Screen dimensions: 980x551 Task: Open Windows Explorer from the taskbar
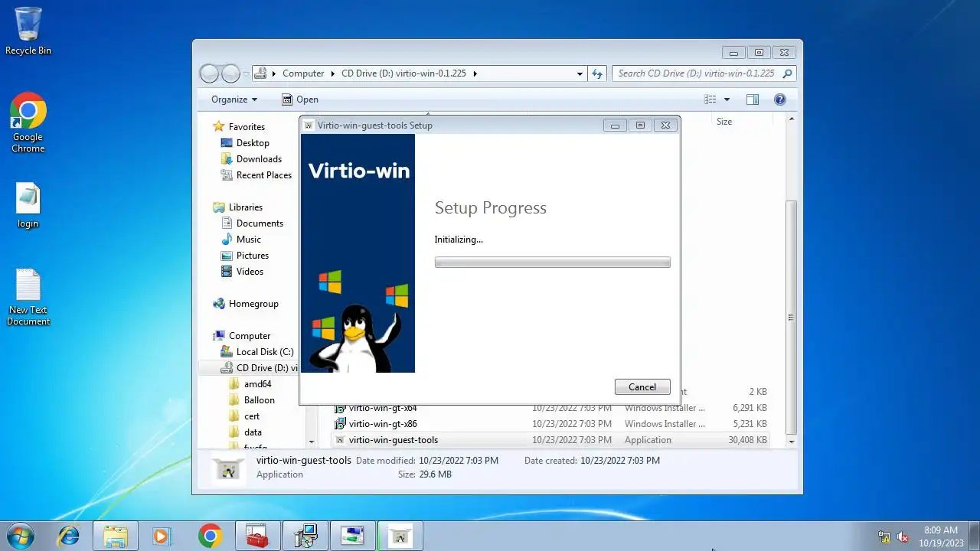(x=116, y=536)
